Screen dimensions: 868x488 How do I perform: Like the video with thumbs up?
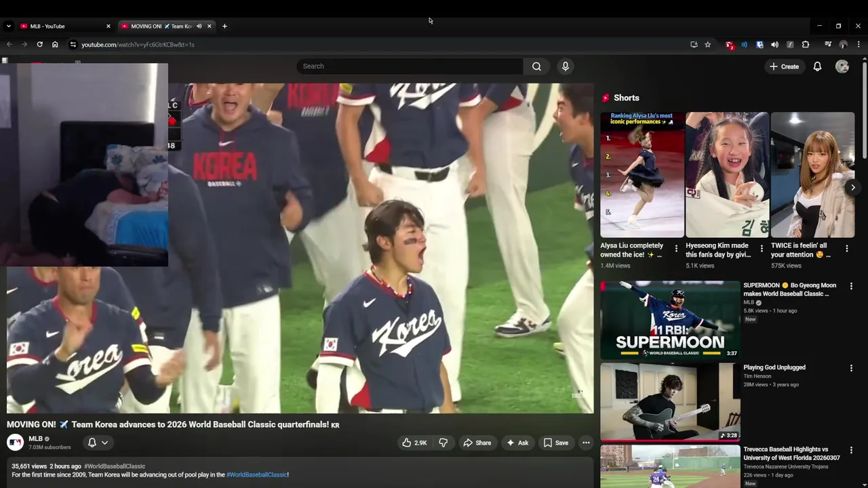click(x=414, y=443)
